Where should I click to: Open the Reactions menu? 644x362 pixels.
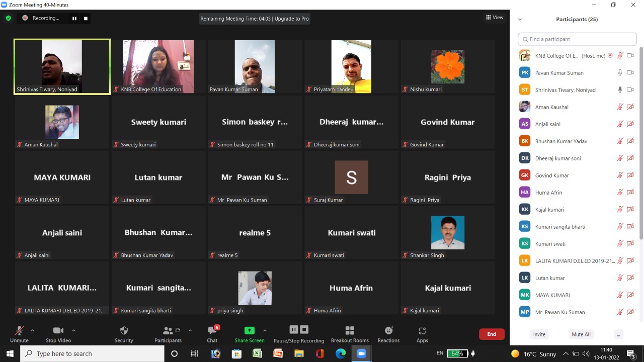click(388, 334)
